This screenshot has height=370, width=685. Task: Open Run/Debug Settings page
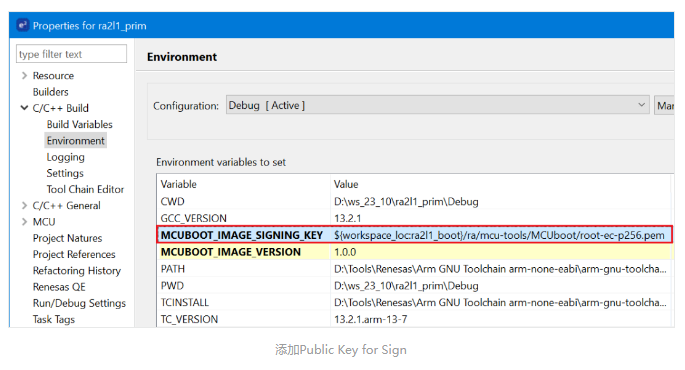(79, 303)
